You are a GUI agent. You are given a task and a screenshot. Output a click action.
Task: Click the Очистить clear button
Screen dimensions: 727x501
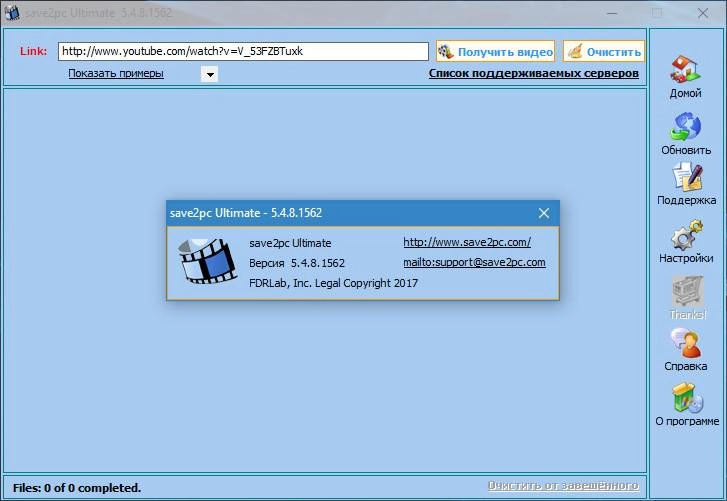[x=604, y=51]
